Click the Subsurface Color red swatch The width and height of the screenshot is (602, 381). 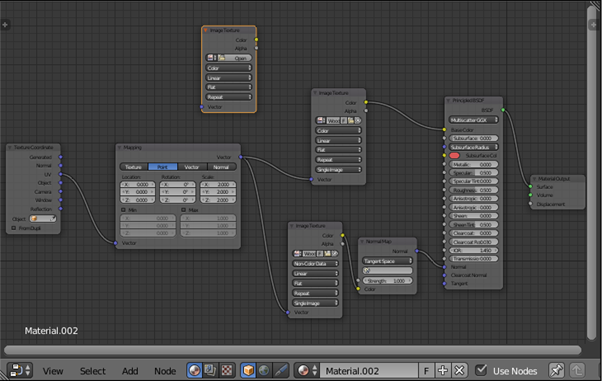[x=454, y=156]
